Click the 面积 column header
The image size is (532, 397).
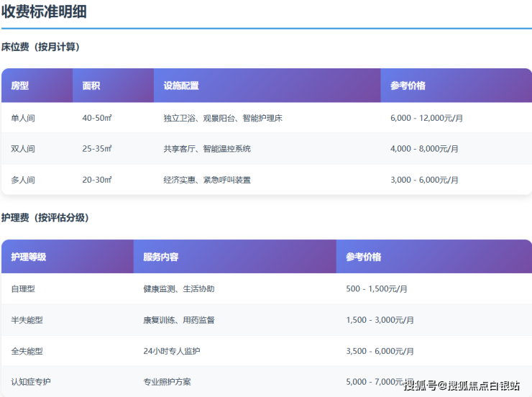(x=91, y=86)
